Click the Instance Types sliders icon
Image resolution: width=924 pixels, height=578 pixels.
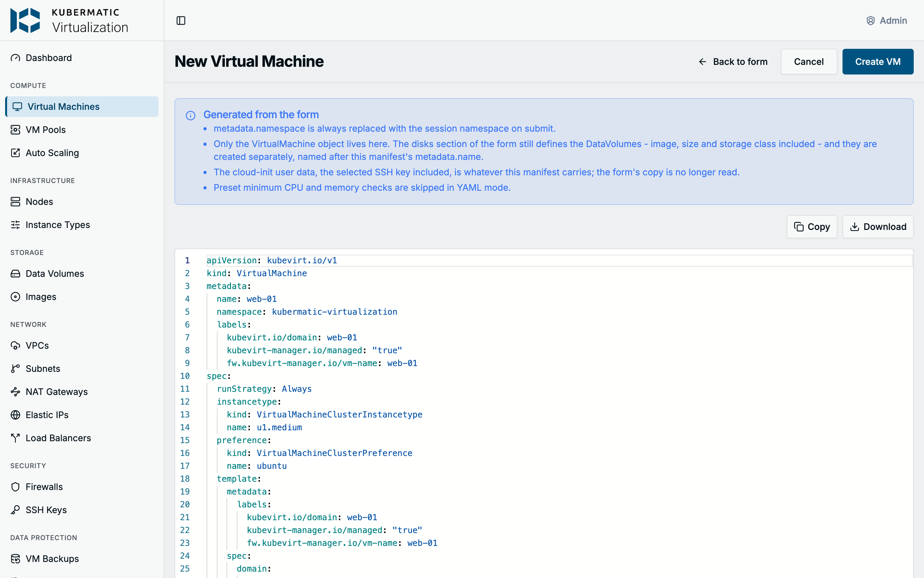click(x=15, y=225)
